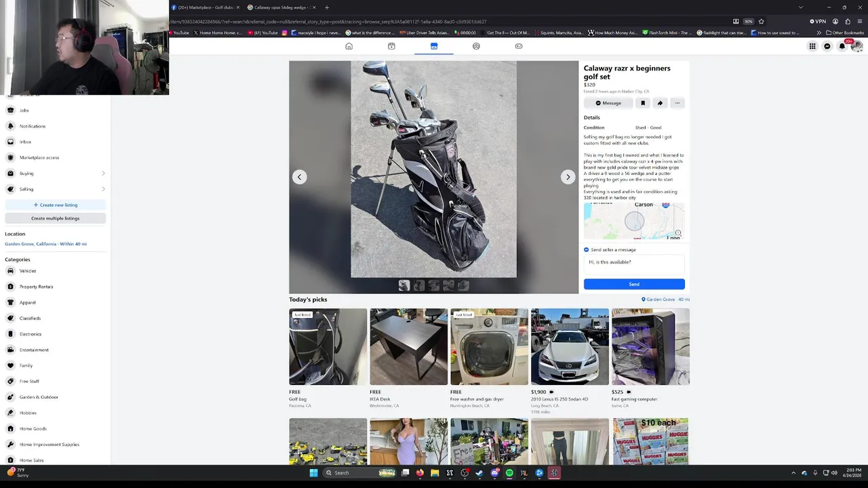
Task: Open the Free washer and gas dryer listing
Action: tap(489, 358)
